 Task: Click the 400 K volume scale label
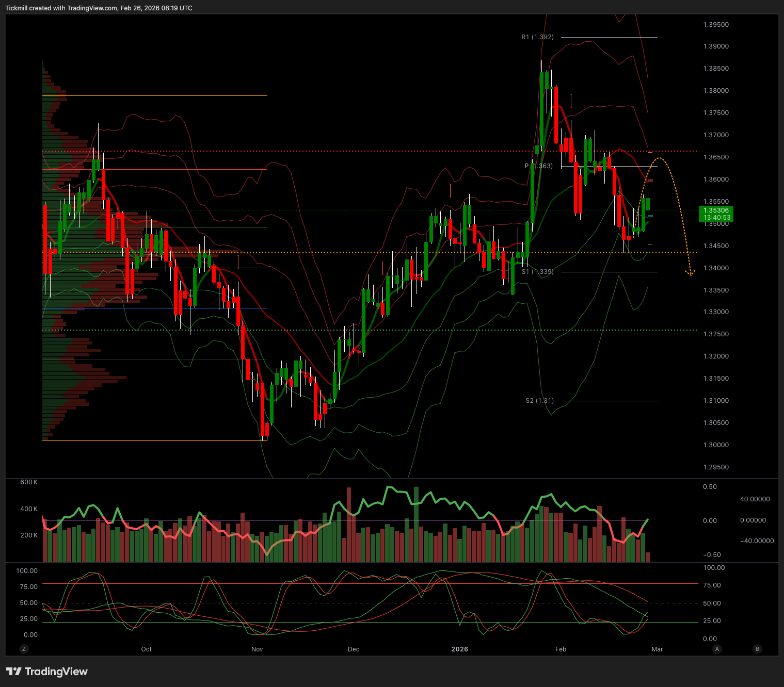tap(29, 509)
